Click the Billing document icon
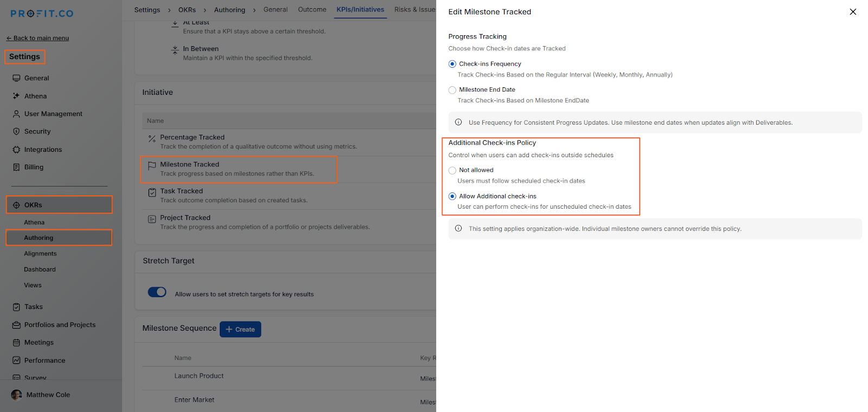Screen dimensions: 868x412 pyautogui.click(x=16, y=167)
